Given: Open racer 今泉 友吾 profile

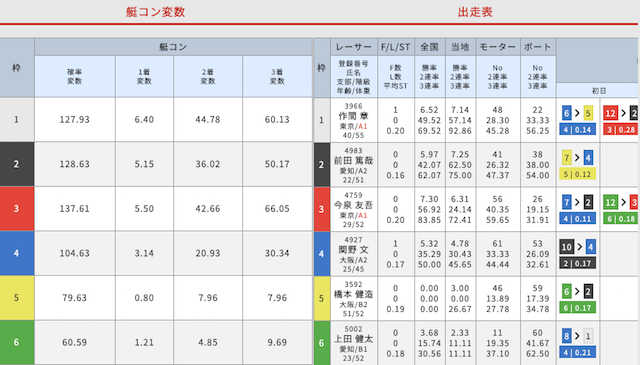Looking at the screenshot, I should [353, 205].
